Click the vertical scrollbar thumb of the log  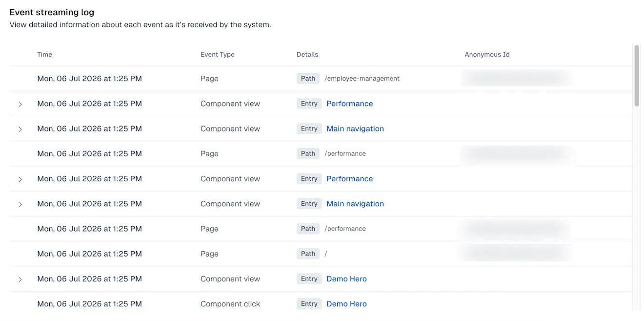pyautogui.click(x=636, y=76)
